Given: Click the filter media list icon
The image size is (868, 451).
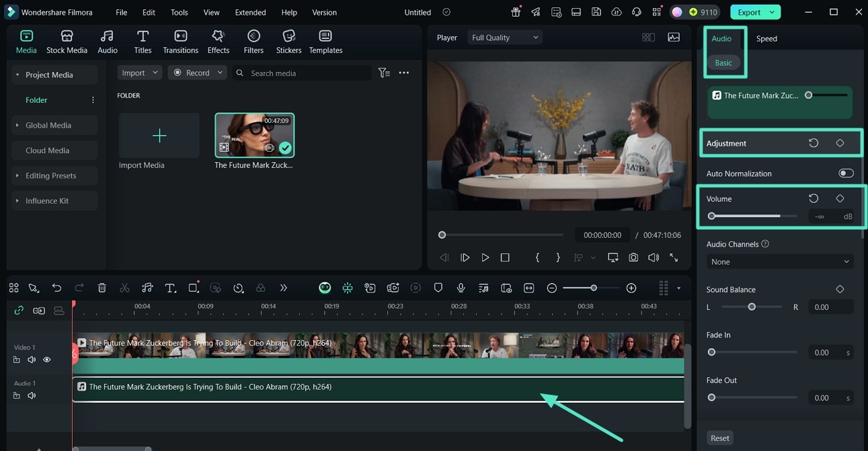Looking at the screenshot, I should click(x=384, y=73).
